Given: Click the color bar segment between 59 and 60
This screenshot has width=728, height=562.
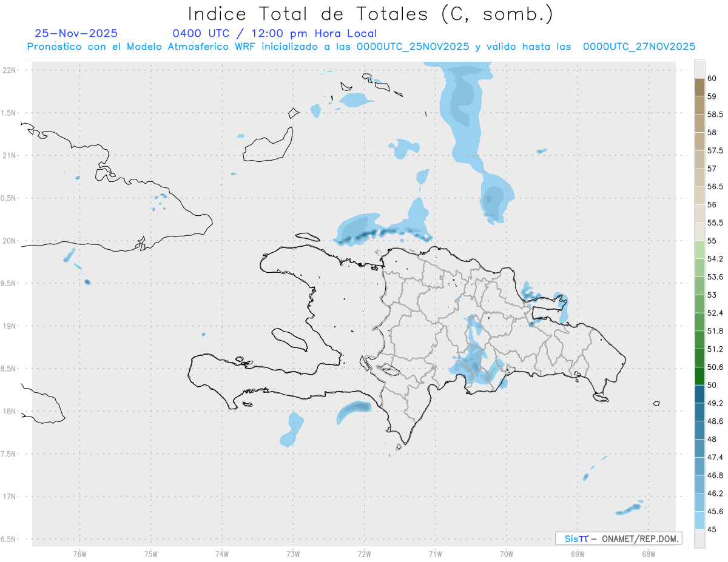Looking at the screenshot, I should pos(699,87).
